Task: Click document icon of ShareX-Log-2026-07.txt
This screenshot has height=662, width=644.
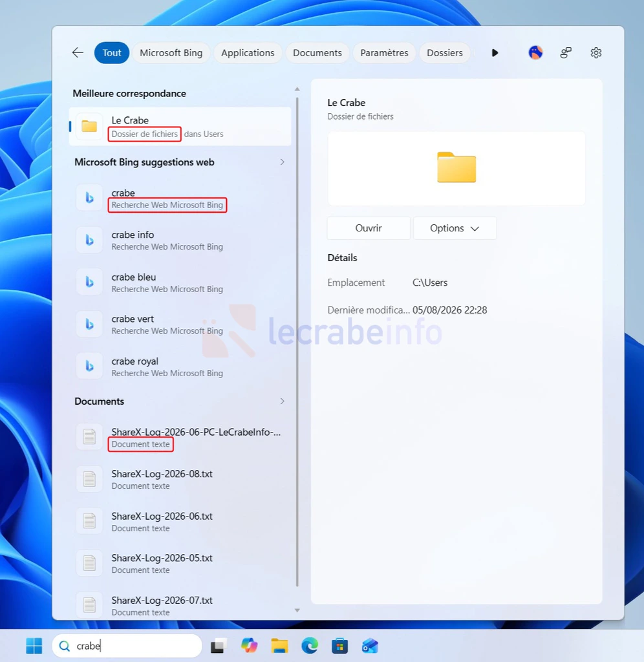Action: pos(89,604)
